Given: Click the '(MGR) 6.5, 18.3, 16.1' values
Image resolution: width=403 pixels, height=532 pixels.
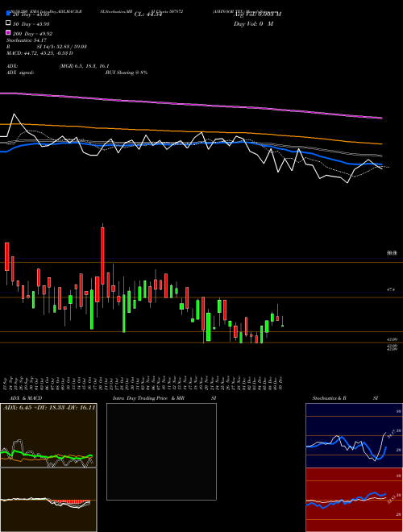Looking at the screenshot, I should (x=84, y=66).
